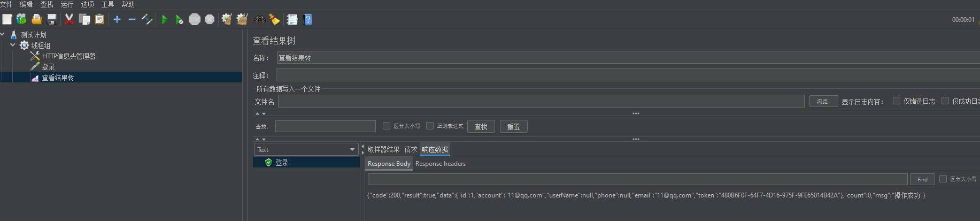Screen dimensions: 980x221
Task: Enable the 正则表达式 checkbox
Action: pos(430,126)
